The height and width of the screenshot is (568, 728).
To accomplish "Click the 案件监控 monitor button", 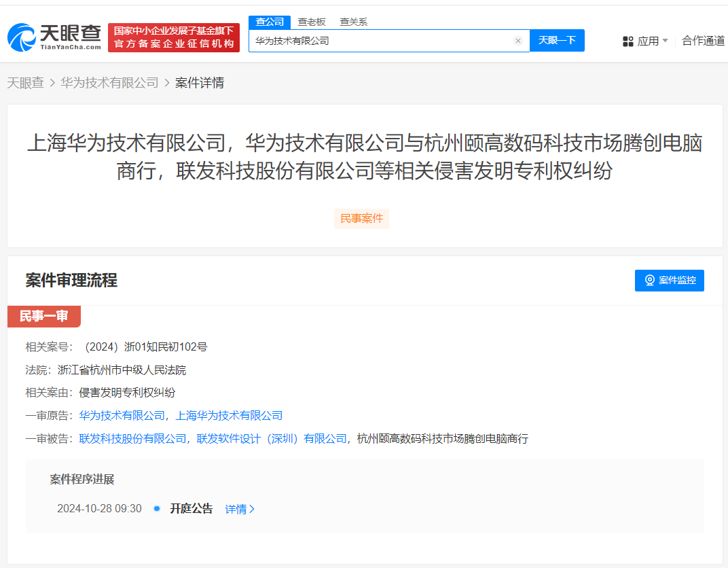I will coord(669,281).
